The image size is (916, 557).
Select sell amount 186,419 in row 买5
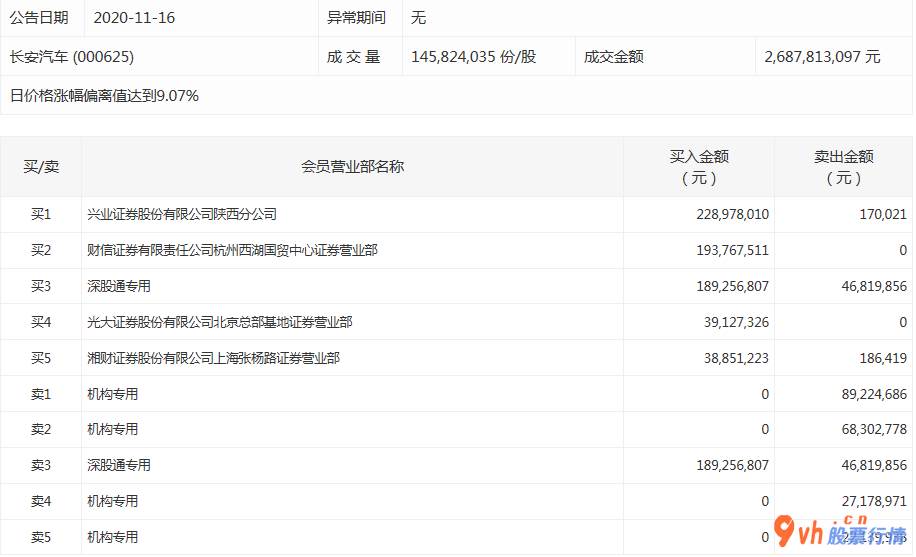[883, 358]
